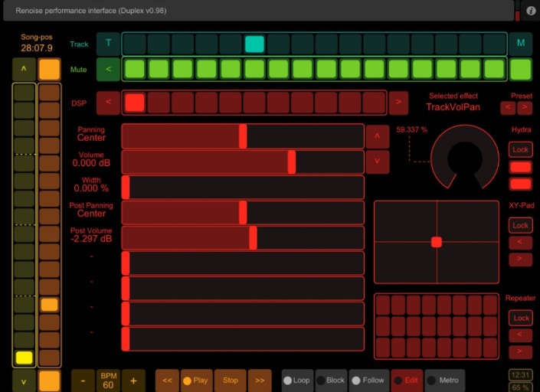Click the TrackVolPan selected effect name
Screen dimensions: 540x392
pos(453,107)
